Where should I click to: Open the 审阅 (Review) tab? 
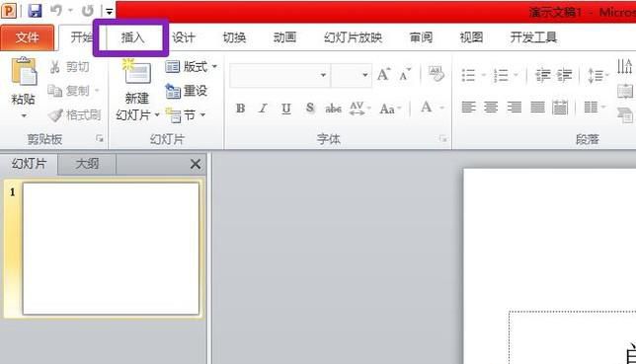[421, 37]
